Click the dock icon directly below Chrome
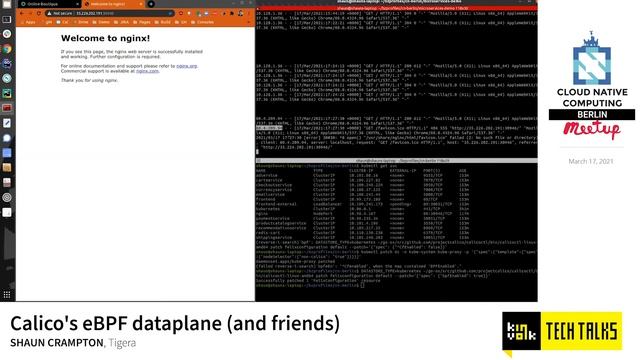The image size is (640, 360). 7,64
